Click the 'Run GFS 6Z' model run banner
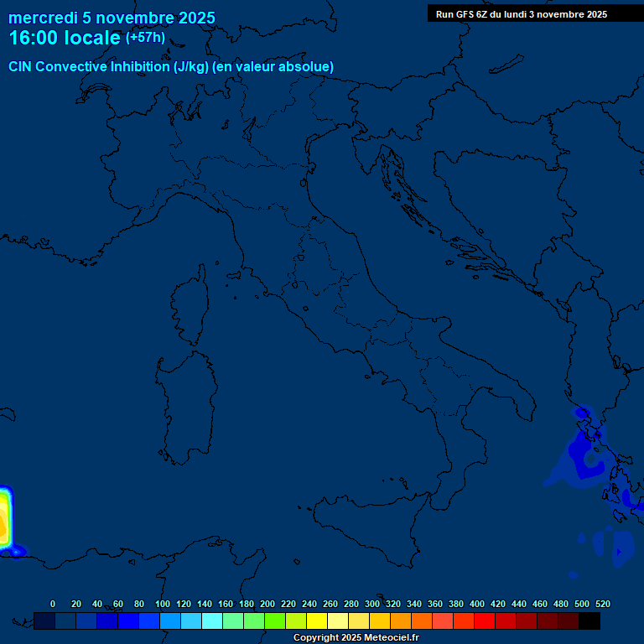This screenshot has width=644, height=644. tap(522, 14)
